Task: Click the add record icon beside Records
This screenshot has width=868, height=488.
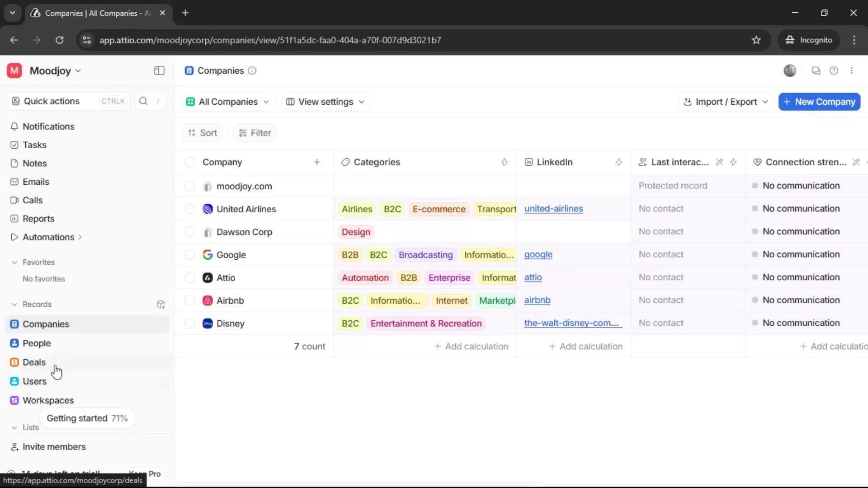Action: tap(160, 305)
